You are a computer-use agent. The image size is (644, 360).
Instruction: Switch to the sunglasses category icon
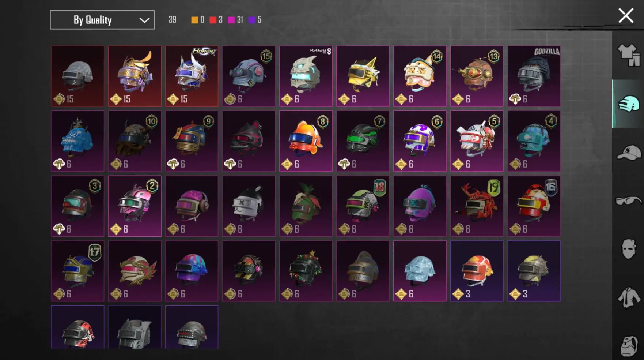click(x=629, y=201)
